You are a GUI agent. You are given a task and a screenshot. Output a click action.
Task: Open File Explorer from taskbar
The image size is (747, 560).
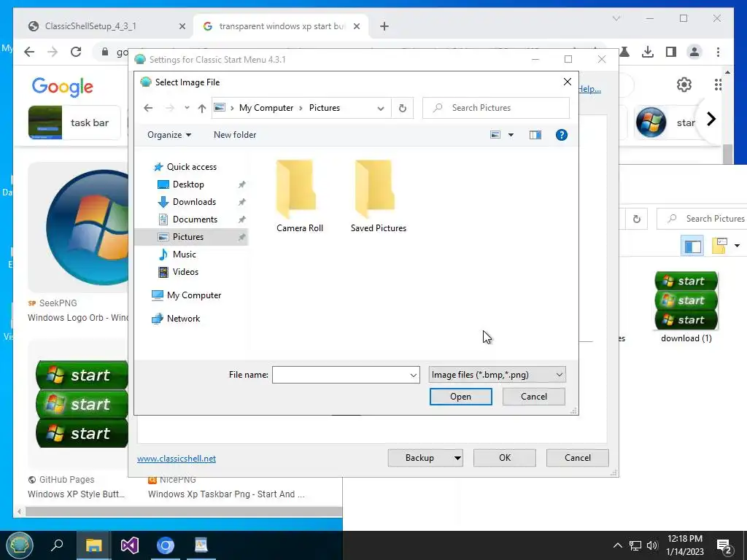pos(94,545)
